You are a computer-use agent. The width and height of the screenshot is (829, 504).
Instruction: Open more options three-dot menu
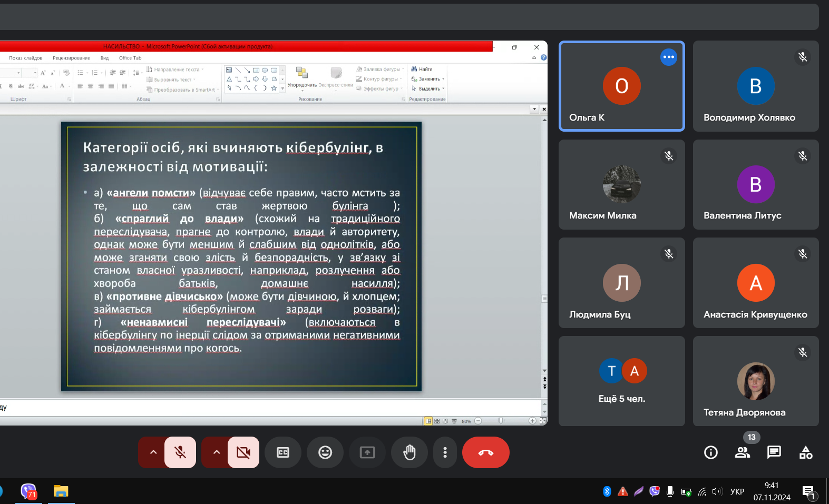pos(445,452)
